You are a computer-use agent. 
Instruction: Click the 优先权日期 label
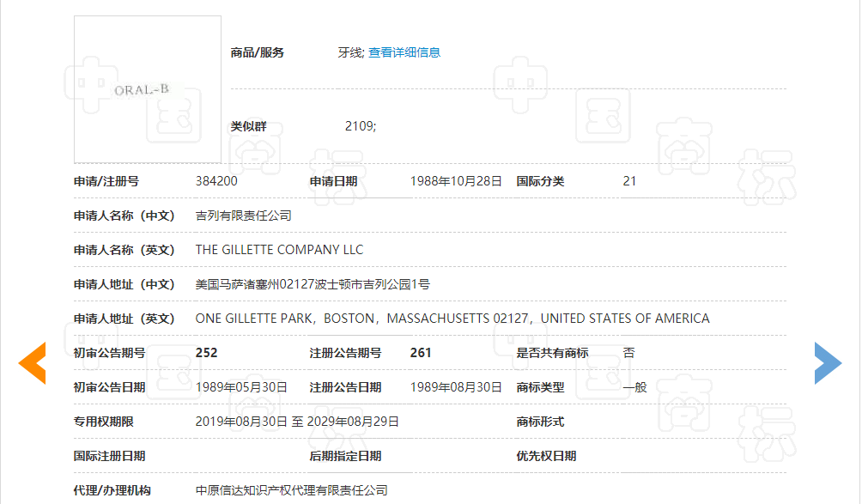[x=546, y=456]
